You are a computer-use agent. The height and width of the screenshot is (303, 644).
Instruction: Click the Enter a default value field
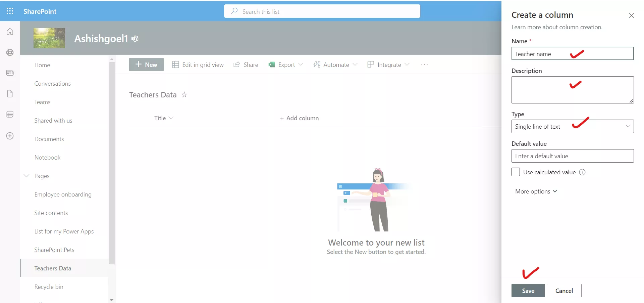(572, 156)
